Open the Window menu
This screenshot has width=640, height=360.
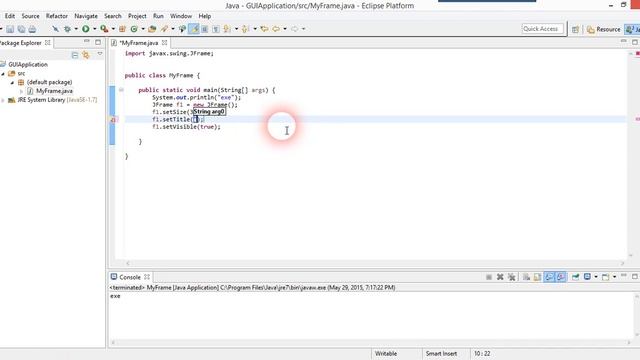181,16
